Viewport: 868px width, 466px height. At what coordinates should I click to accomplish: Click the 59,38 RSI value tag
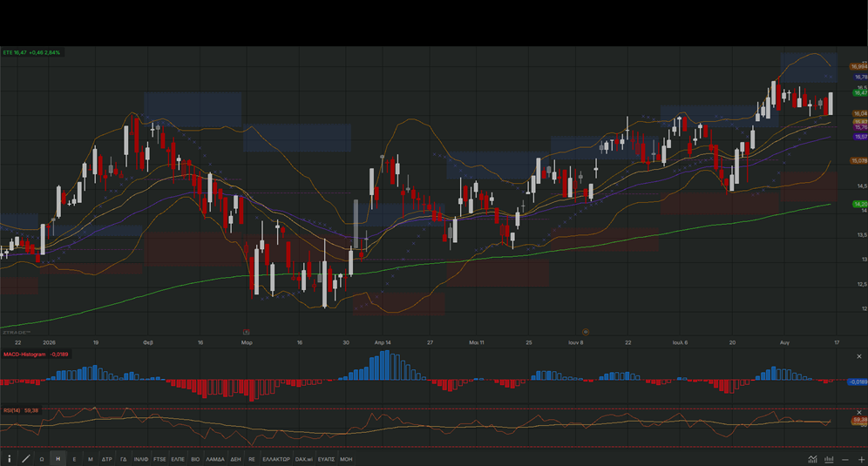[859, 420]
